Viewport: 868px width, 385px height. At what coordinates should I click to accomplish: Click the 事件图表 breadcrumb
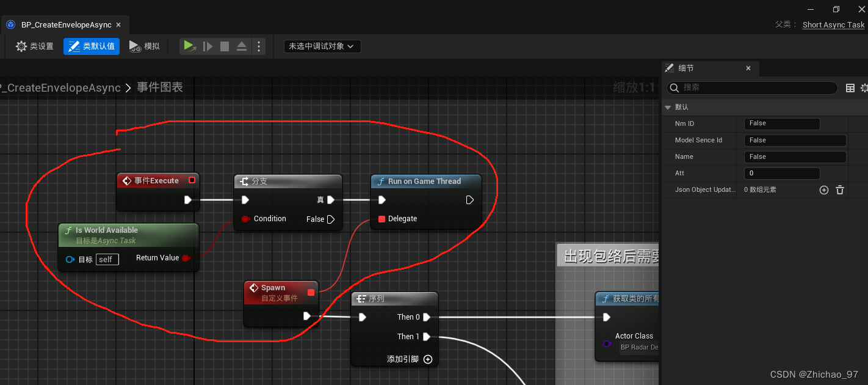[160, 87]
